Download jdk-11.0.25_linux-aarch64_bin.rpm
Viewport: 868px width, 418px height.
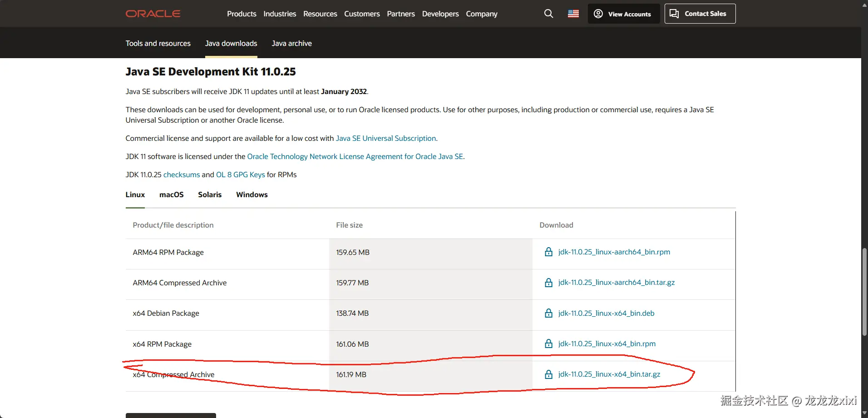pyautogui.click(x=614, y=252)
